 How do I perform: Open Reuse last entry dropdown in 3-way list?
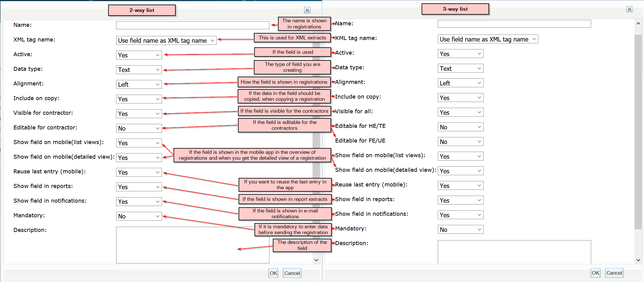pos(460,186)
